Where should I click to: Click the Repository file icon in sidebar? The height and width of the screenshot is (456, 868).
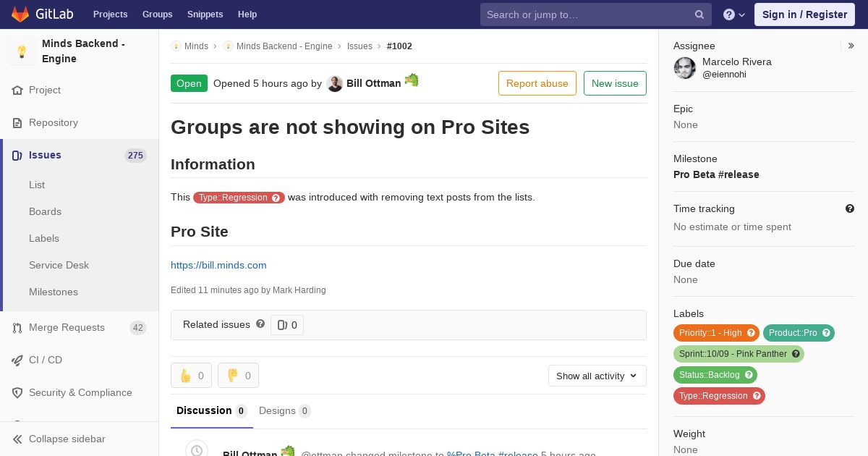pos(17,123)
